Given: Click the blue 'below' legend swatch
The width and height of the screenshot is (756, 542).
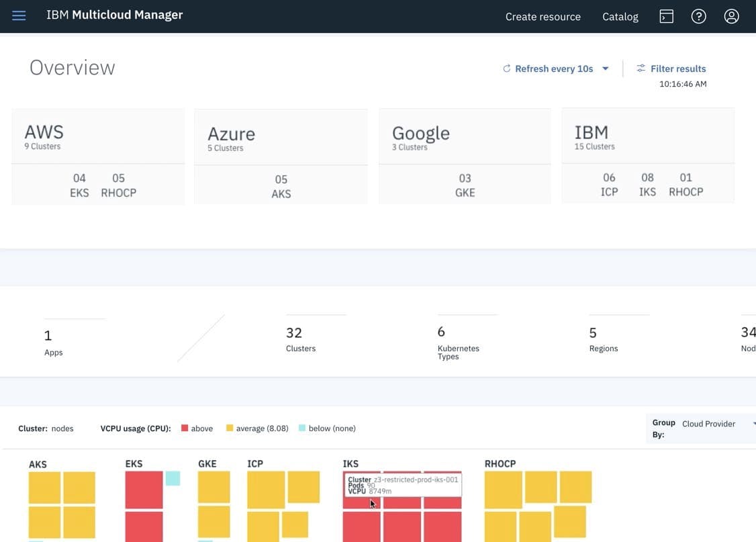Looking at the screenshot, I should click(x=302, y=428).
